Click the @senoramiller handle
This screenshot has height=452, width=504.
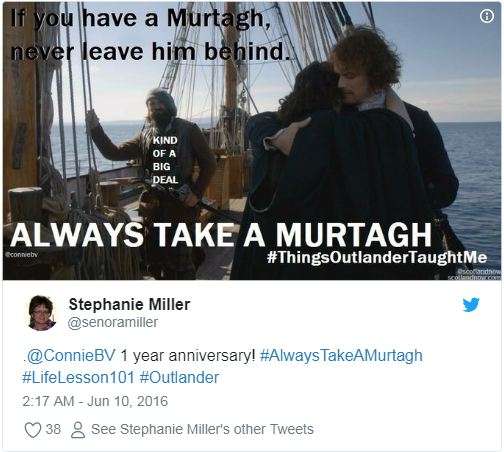point(113,322)
